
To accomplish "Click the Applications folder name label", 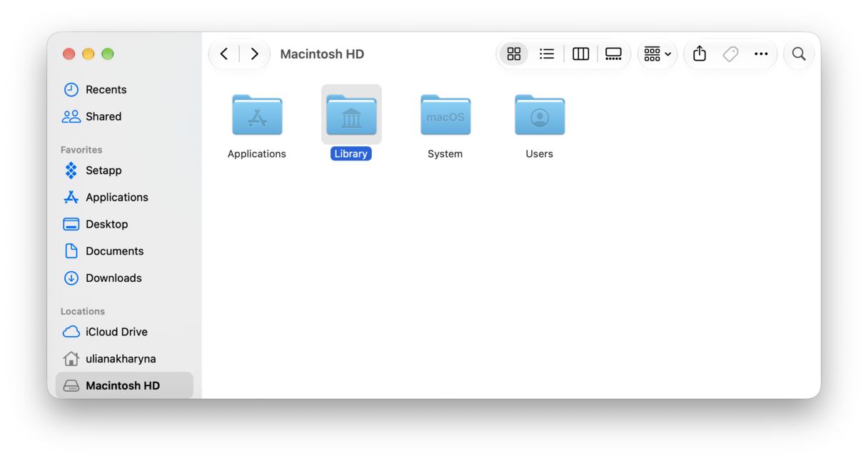I will [257, 154].
